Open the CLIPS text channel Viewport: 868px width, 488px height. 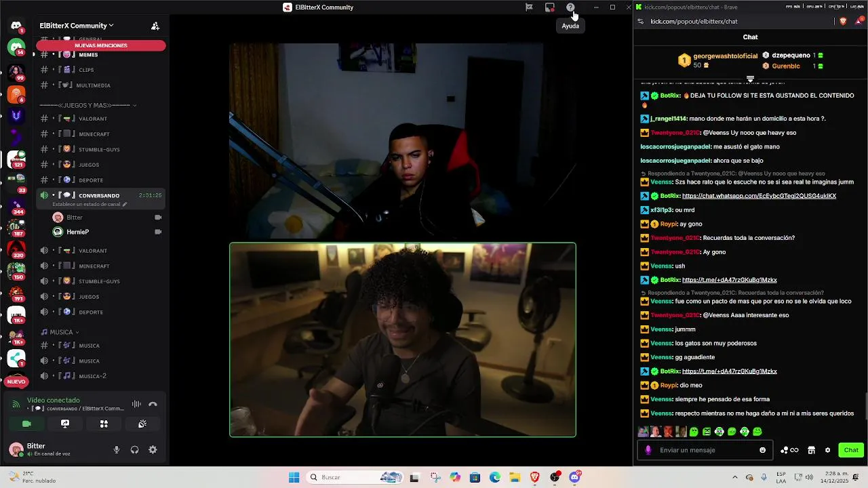(100, 70)
